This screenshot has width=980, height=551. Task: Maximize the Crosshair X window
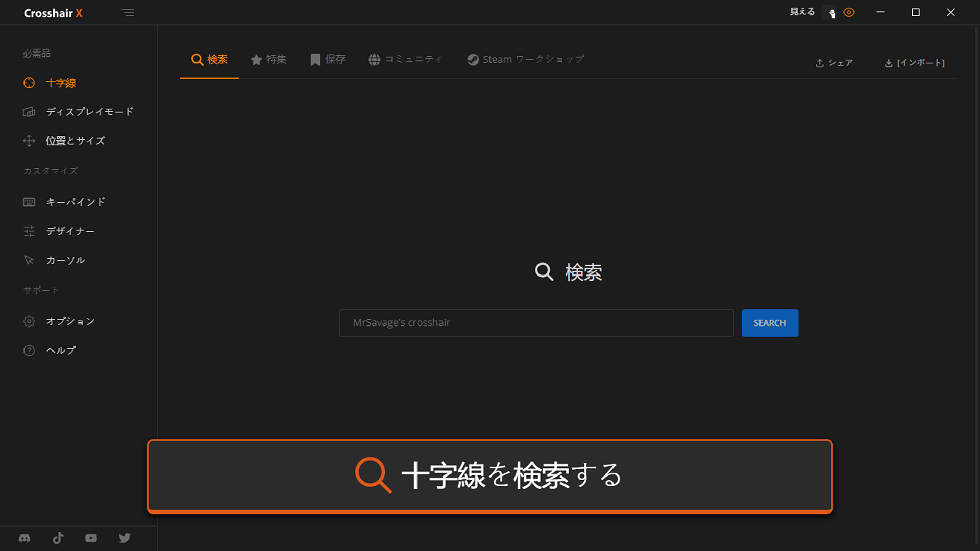[x=916, y=12]
